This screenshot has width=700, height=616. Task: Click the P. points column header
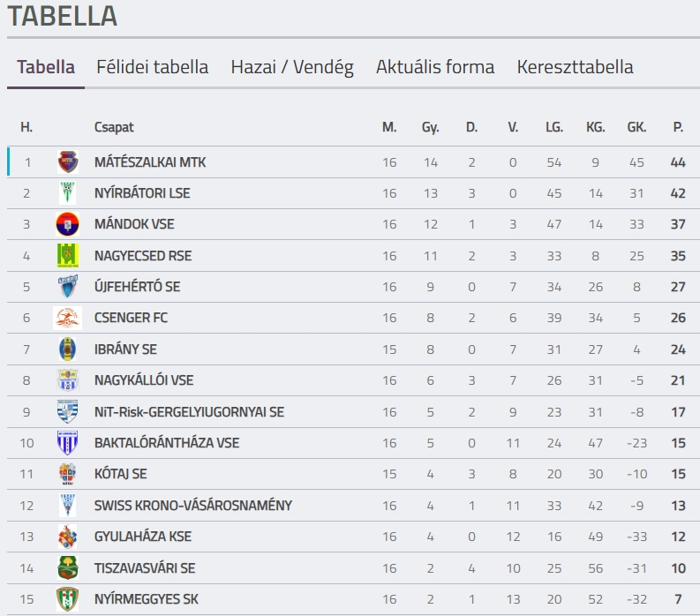click(x=678, y=127)
